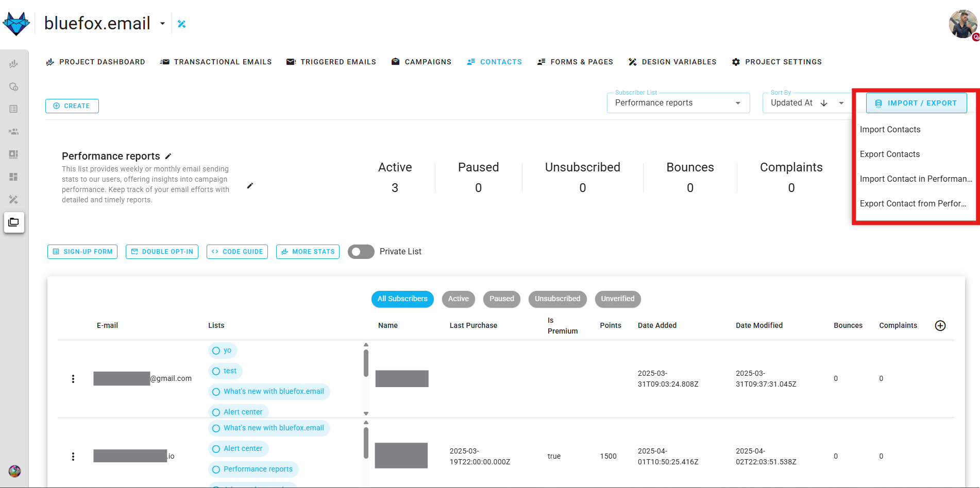Click the first row lists scrollbar thumb
Viewport: 980px width, 488px height.
coord(366,363)
